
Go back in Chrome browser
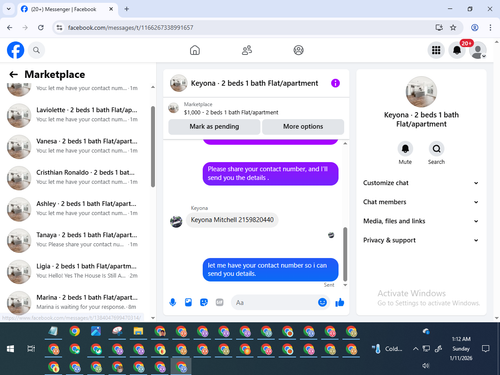[x=10, y=28]
